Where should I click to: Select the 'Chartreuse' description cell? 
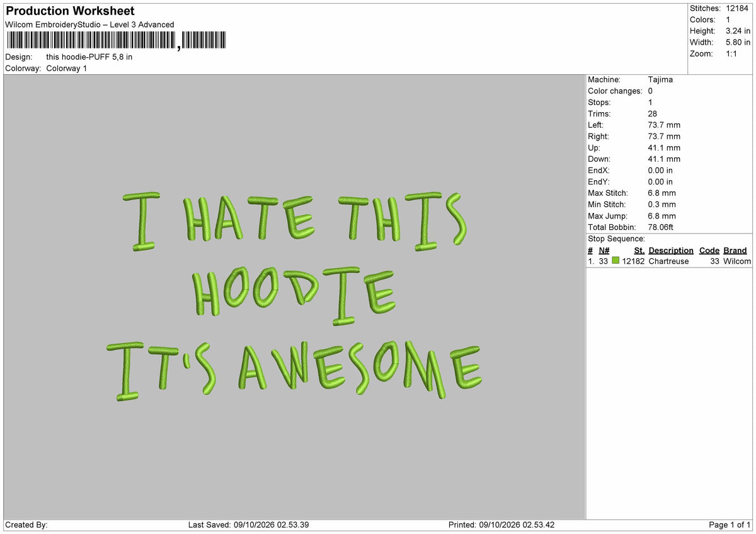(x=668, y=261)
